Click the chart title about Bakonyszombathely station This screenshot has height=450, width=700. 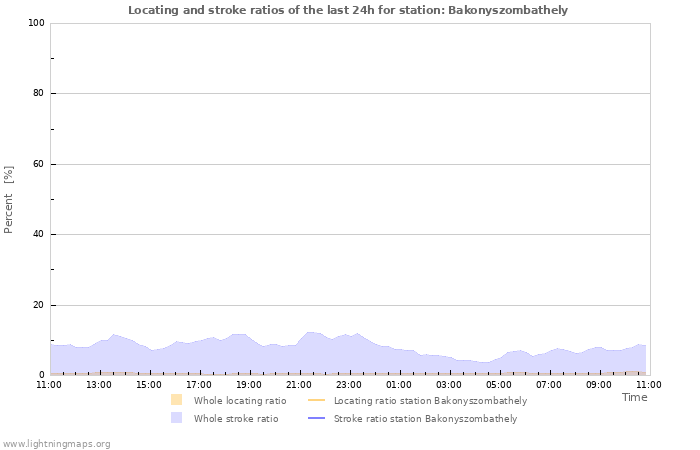(348, 10)
